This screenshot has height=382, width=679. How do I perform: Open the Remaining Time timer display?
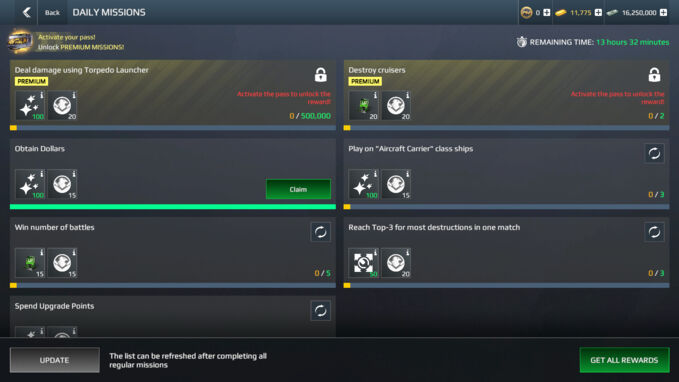click(x=592, y=42)
